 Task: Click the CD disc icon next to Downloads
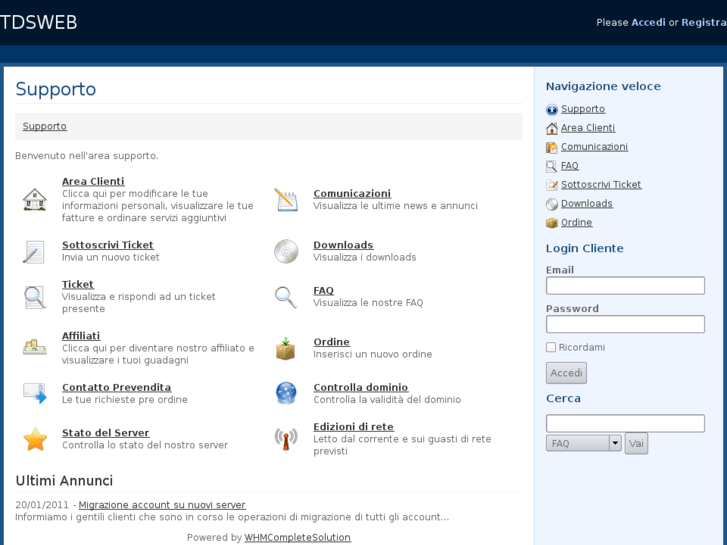tap(286, 251)
